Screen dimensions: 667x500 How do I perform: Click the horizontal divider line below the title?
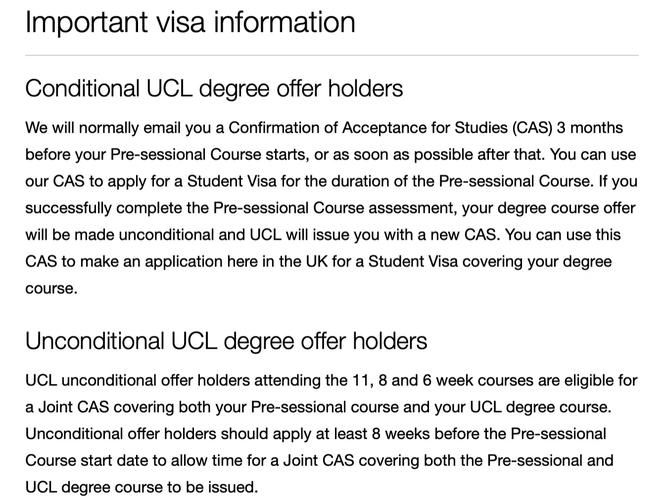click(x=332, y=55)
